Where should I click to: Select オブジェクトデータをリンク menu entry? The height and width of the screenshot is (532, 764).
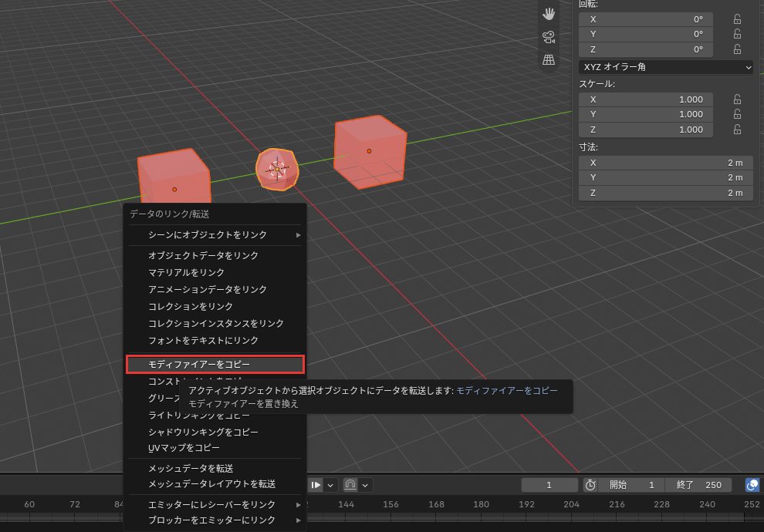[215, 255]
